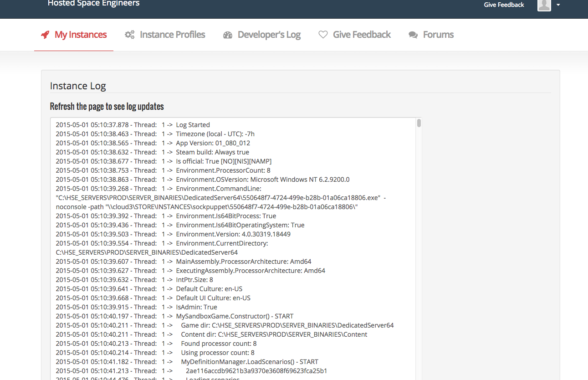This screenshot has width=588, height=380.
Task: Click the Hosted Space Engineers site title
Action: pyautogui.click(x=93, y=4)
